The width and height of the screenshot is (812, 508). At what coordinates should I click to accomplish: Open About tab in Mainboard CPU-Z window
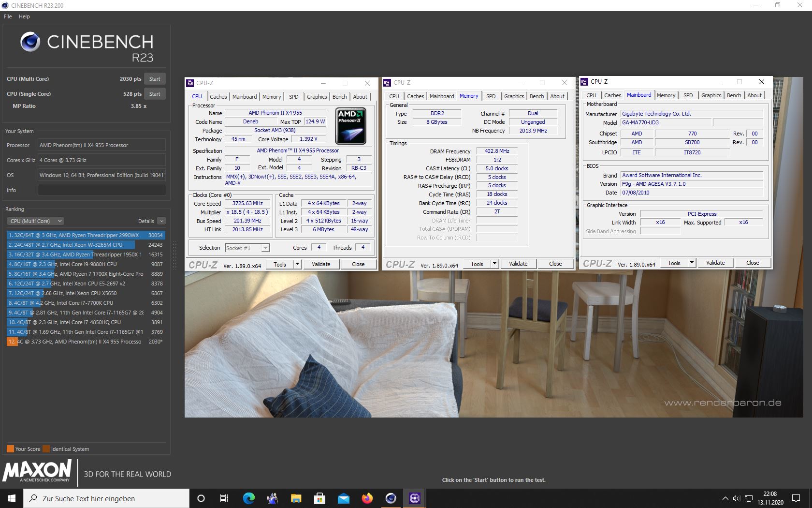754,95
